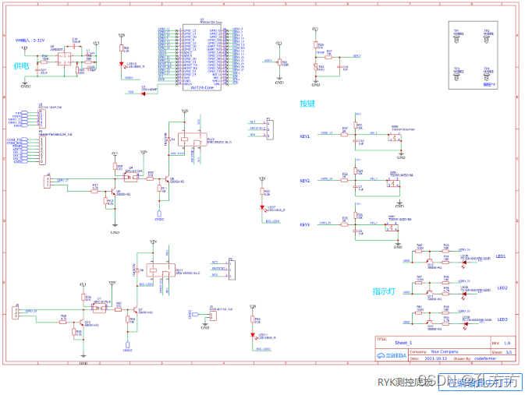Click the U7 optocoupler symbol
The width and height of the screenshot is (532, 395).
coord(99,309)
